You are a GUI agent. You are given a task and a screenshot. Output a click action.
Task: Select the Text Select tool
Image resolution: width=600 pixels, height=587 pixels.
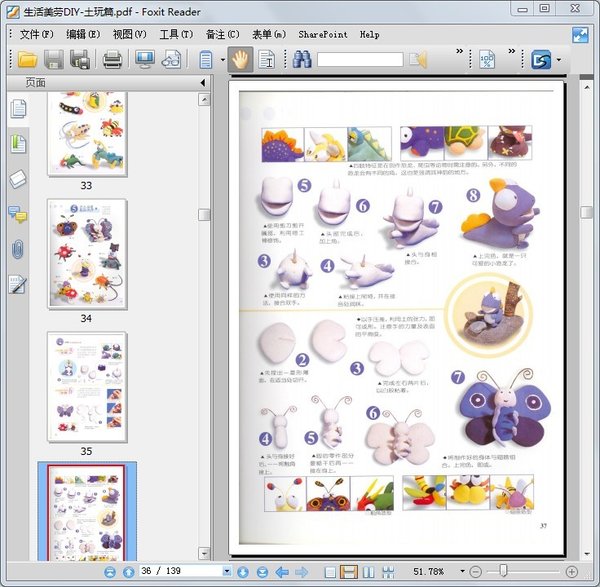(267, 60)
